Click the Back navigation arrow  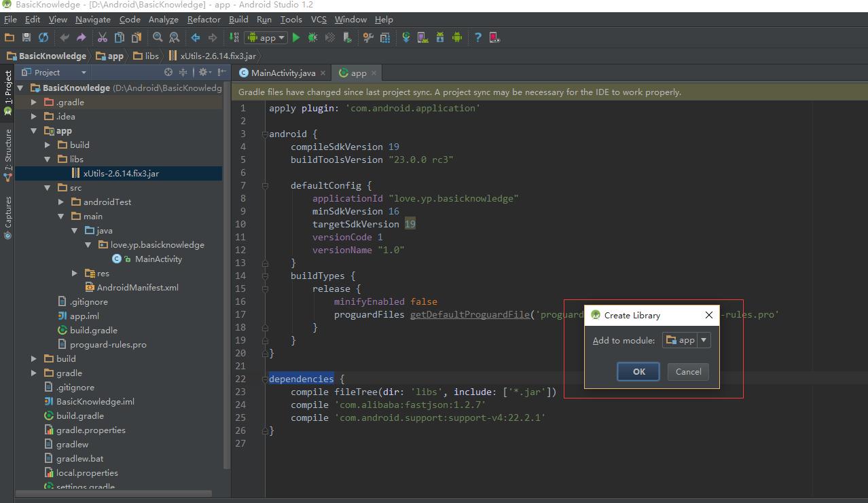(x=196, y=37)
